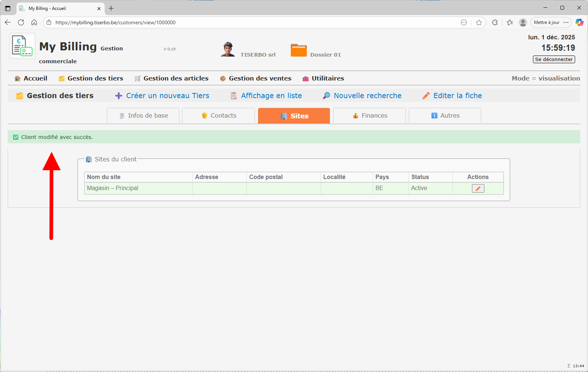588x372 pixels.
Task: Open Gestion des ventes via the package icon
Action: (x=223, y=78)
